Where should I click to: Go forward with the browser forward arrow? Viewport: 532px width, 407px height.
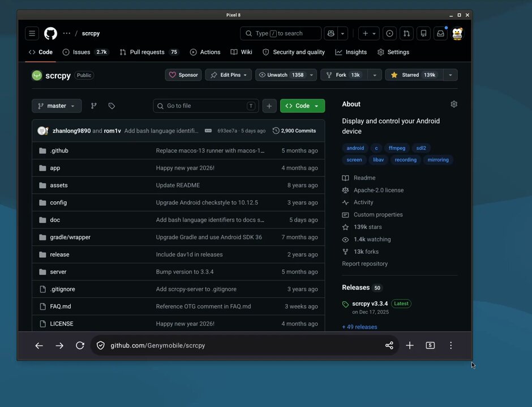[x=59, y=345]
